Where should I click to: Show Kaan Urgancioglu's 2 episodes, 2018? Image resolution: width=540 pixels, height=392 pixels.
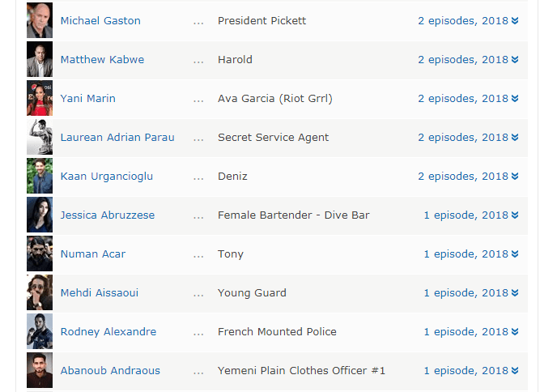click(x=463, y=177)
